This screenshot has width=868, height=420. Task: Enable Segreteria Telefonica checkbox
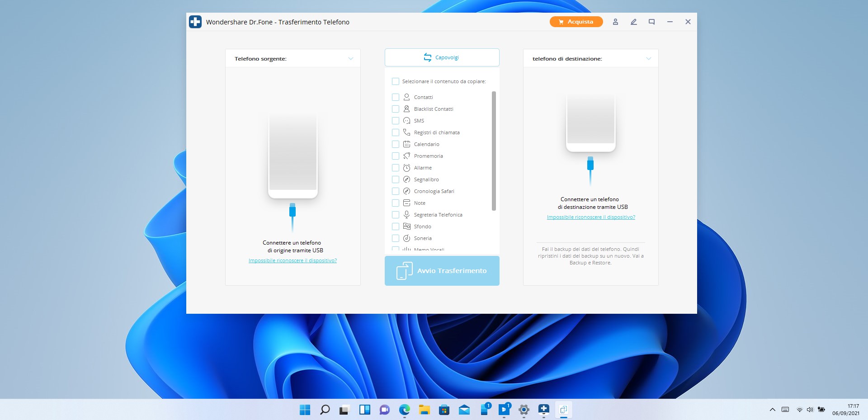tap(396, 215)
